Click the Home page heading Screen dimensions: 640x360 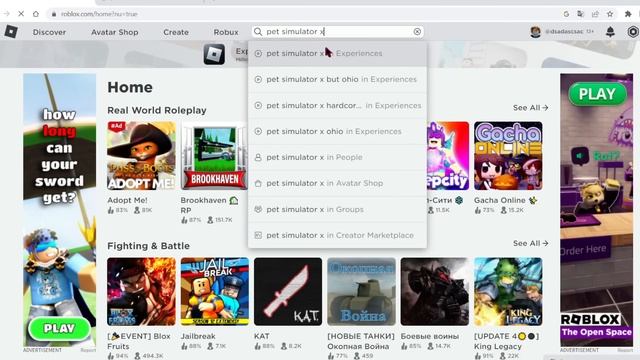130,87
